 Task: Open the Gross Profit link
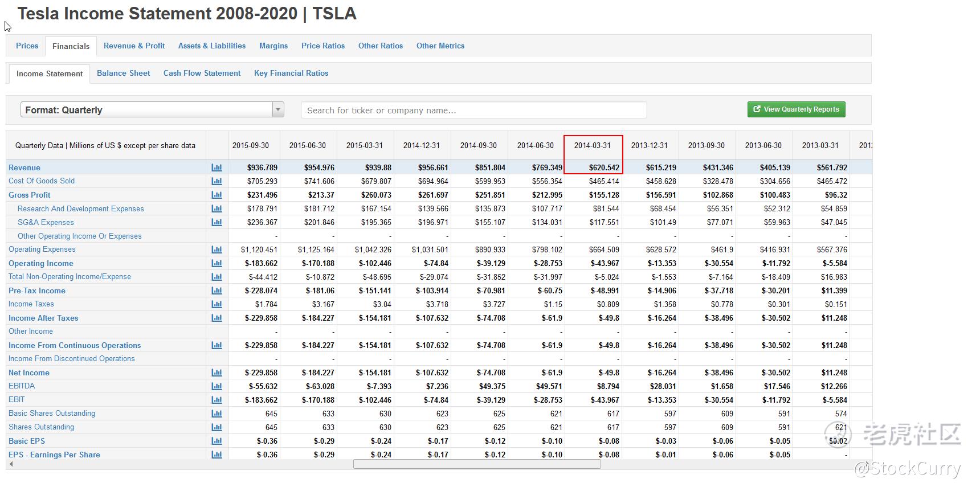coord(30,195)
